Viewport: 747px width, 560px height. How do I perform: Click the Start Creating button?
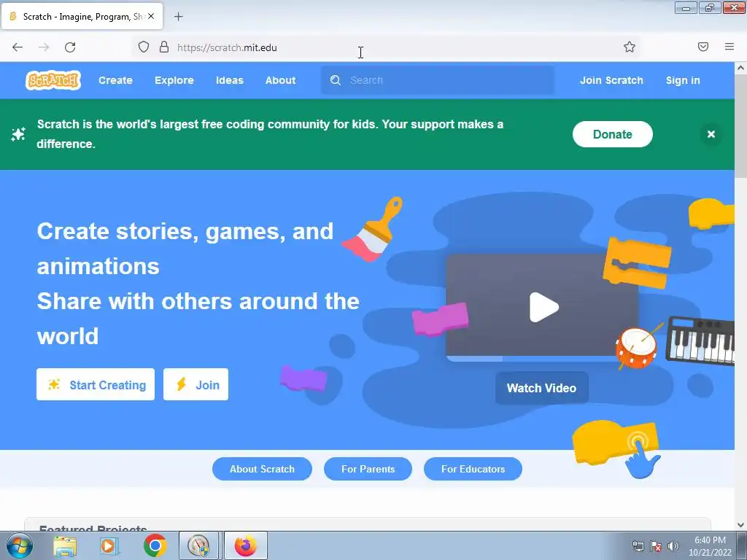pyautogui.click(x=96, y=384)
